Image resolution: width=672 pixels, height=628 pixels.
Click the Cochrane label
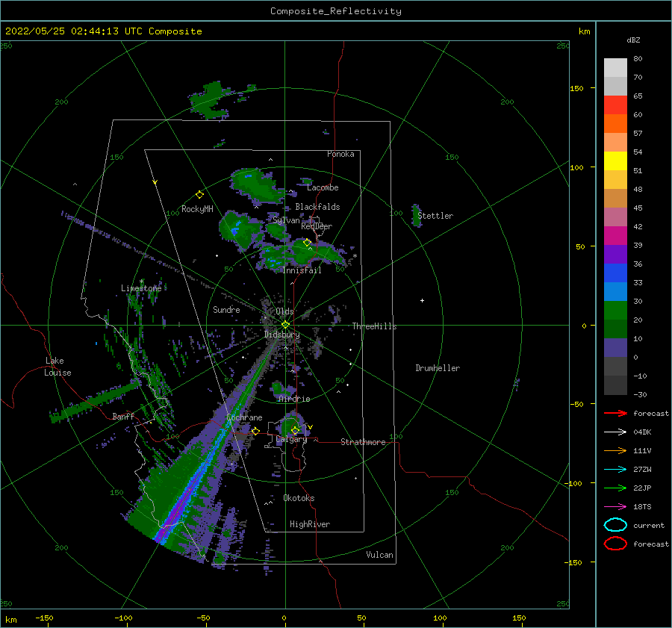(x=244, y=417)
